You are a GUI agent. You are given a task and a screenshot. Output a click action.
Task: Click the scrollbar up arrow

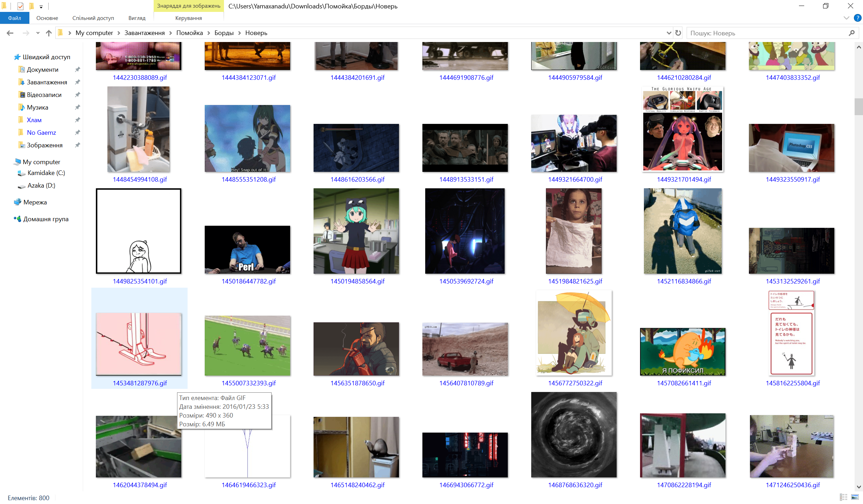tap(858, 47)
